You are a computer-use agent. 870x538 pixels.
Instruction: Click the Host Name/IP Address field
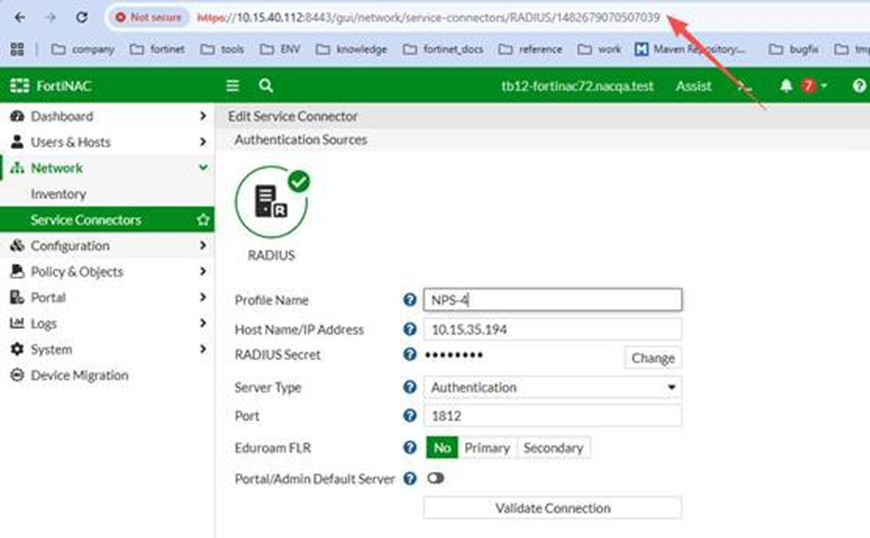pyautogui.click(x=553, y=329)
